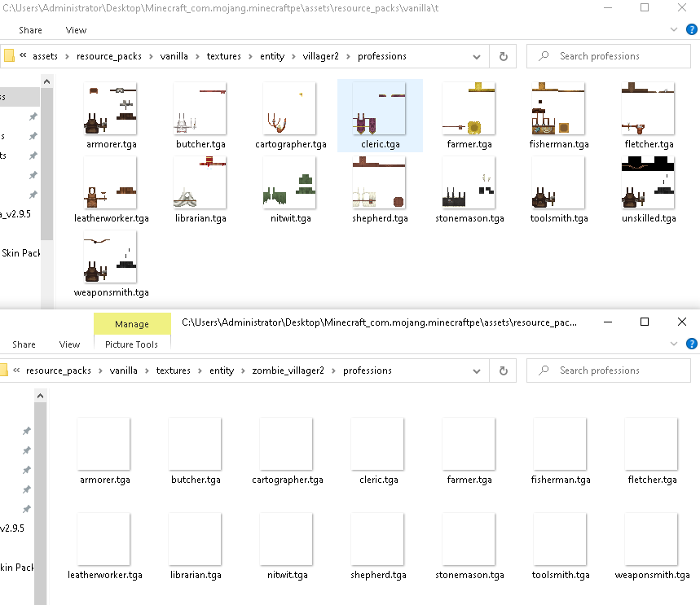Viewport: 700px width, 605px height.
Task: Open the View tab in top window
Action: click(76, 30)
